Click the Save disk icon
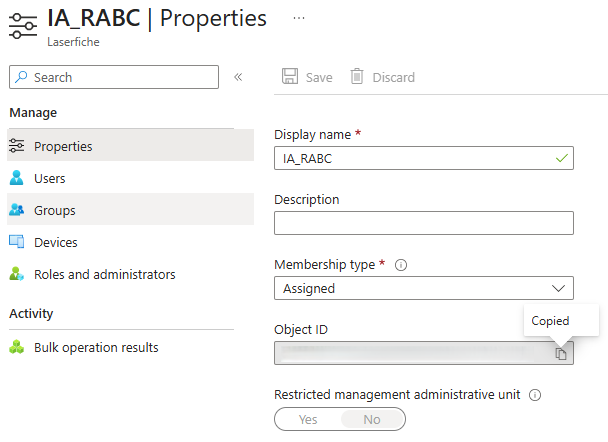 pyautogui.click(x=290, y=77)
